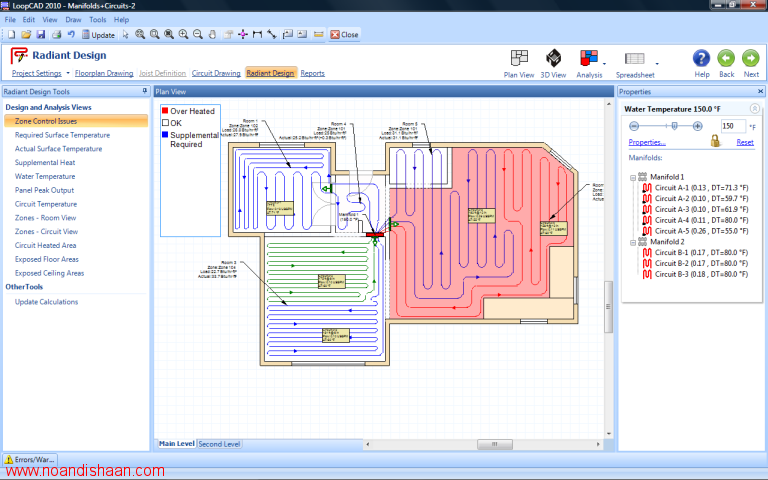Open the Spreadsheet dropdown arrow
Viewport: 768px width, 480px height.
tap(657, 64)
